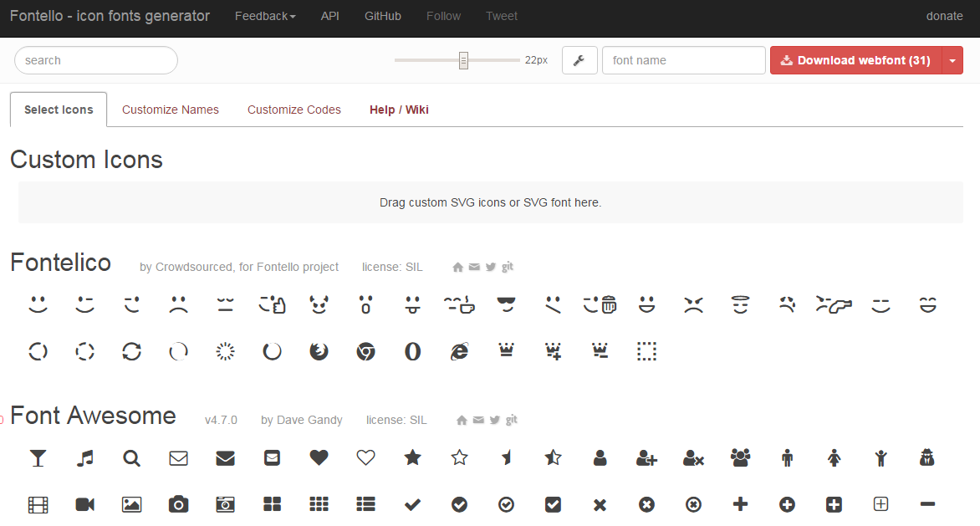This screenshot has width=980, height=526.
Task: Switch to the Select Icons tab
Action: point(59,110)
